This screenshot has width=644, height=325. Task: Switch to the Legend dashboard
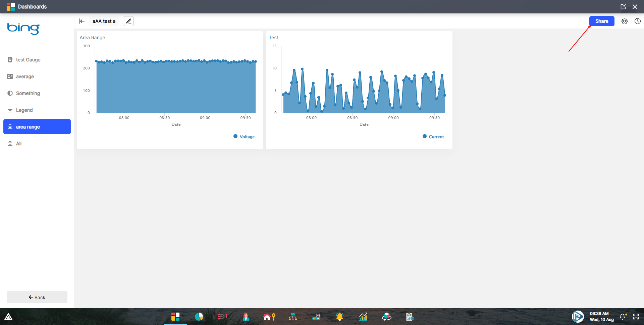pyautogui.click(x=24, y=110)
